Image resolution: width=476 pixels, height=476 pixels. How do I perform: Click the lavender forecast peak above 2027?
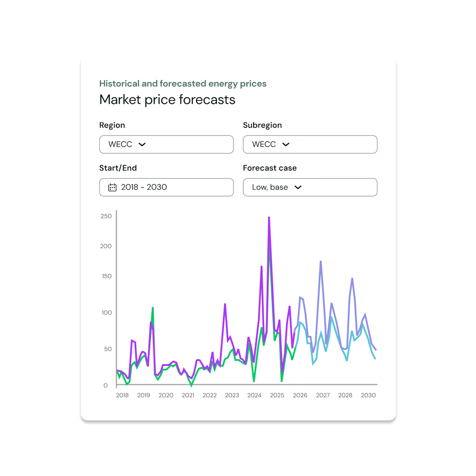tap(321, 262)
